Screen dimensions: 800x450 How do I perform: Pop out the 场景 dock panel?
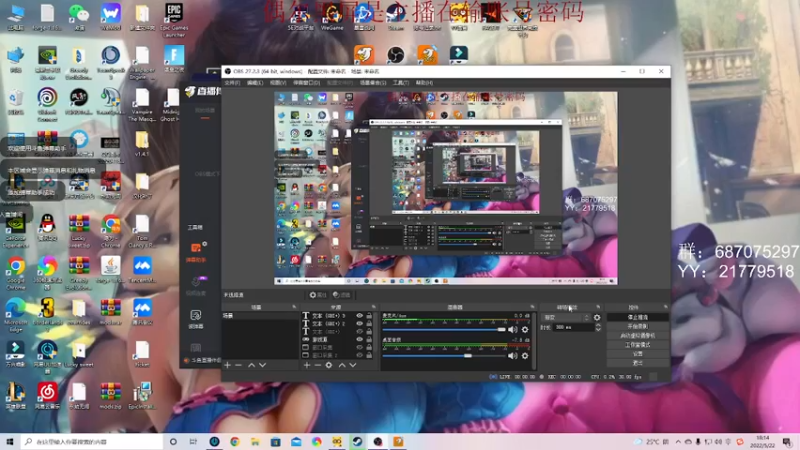pyautogui.click(x=294, y=307)
